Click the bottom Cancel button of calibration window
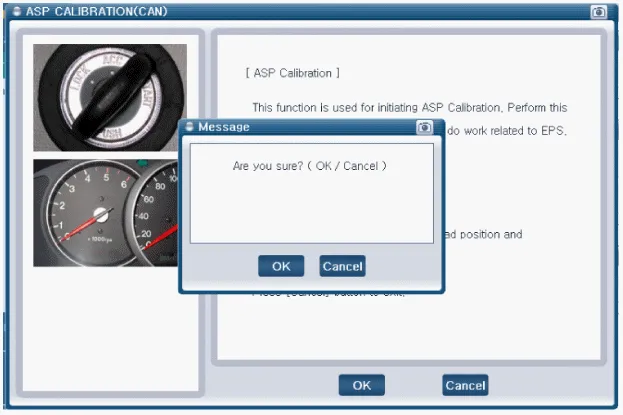The height and width of the screenshot is (415, 623). click(x=464, y=385)
